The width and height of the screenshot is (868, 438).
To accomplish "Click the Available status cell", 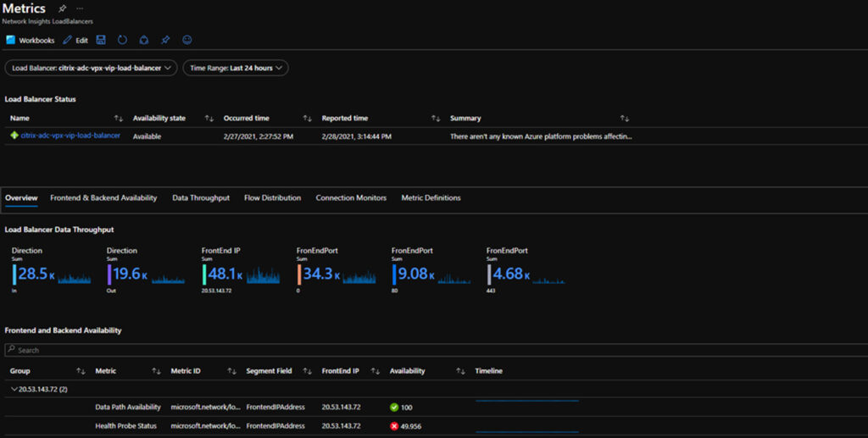I will point(147,136).
